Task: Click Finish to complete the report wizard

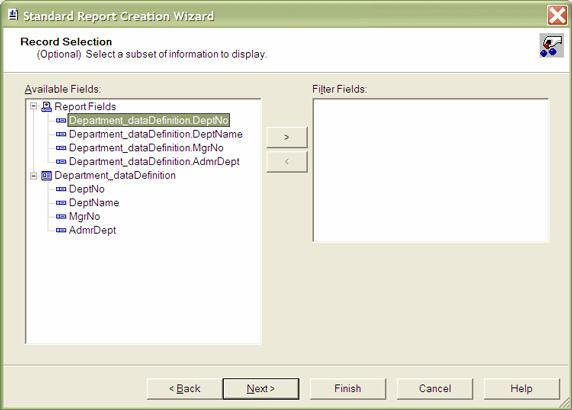Action: tap(348, 389)
